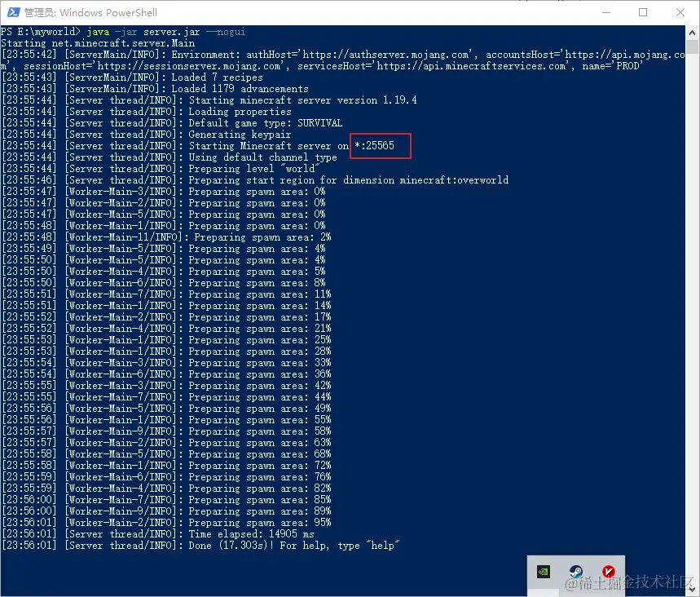Click the Worker-Main-11 'spawn area: 2%' line
The image size is (700, 597).
[x=166, y=237]
